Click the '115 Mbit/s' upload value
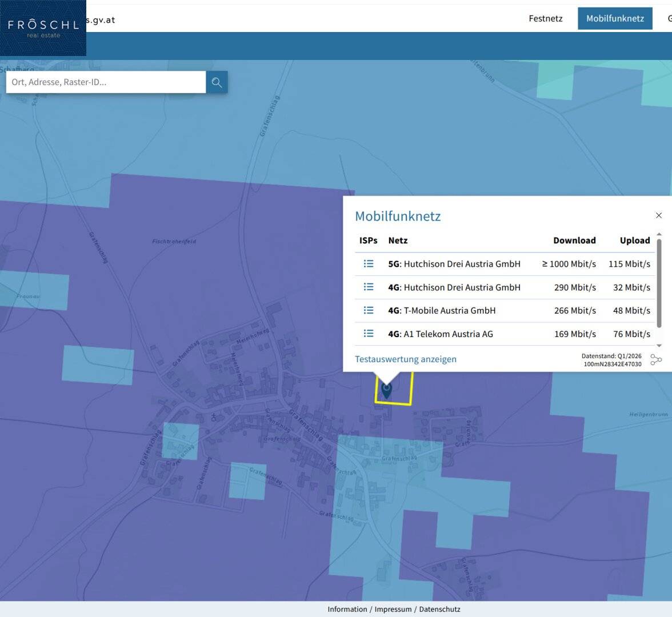 pos(629,264)
